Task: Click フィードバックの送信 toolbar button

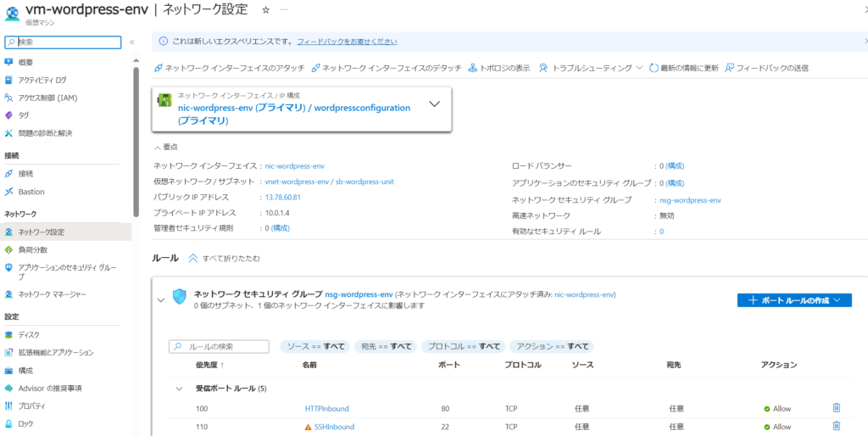Action: click(766, 68)
